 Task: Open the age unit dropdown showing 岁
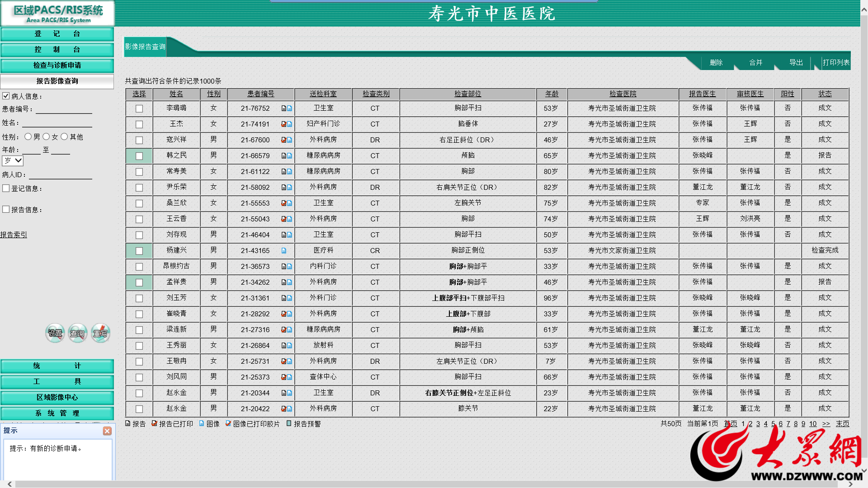pos(12,160)
